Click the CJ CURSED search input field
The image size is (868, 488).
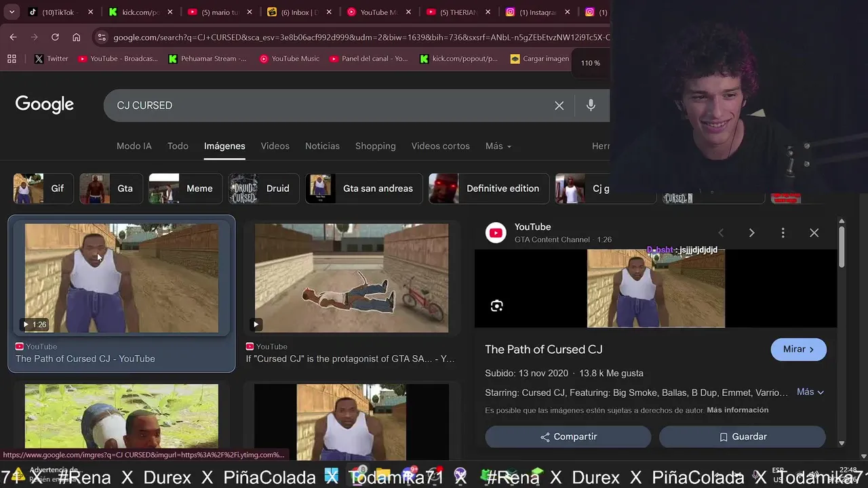click(x=329, y=106)
